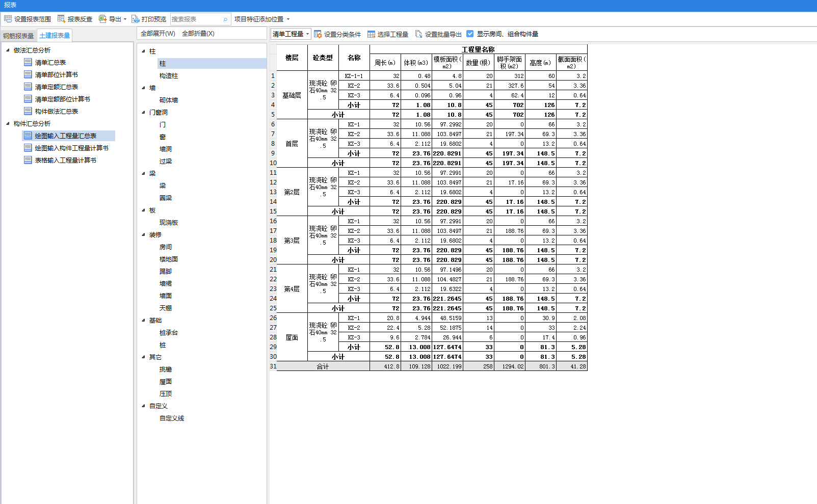
Task: Select 踢脚 in component tree
Action: point(166,271)
